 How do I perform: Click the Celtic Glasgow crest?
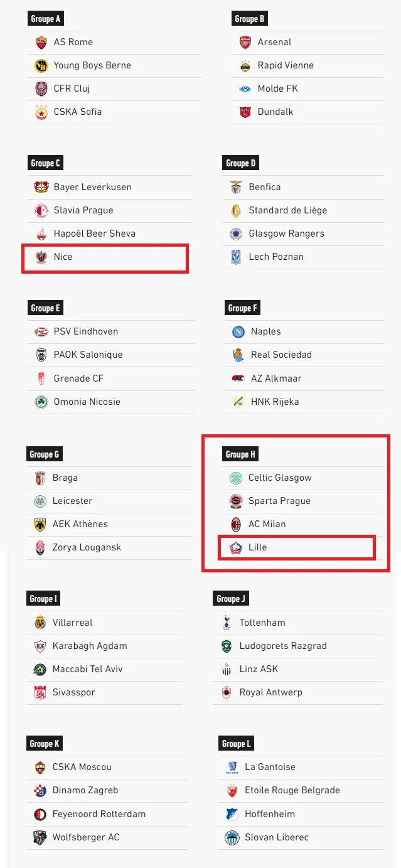[236, 478]
